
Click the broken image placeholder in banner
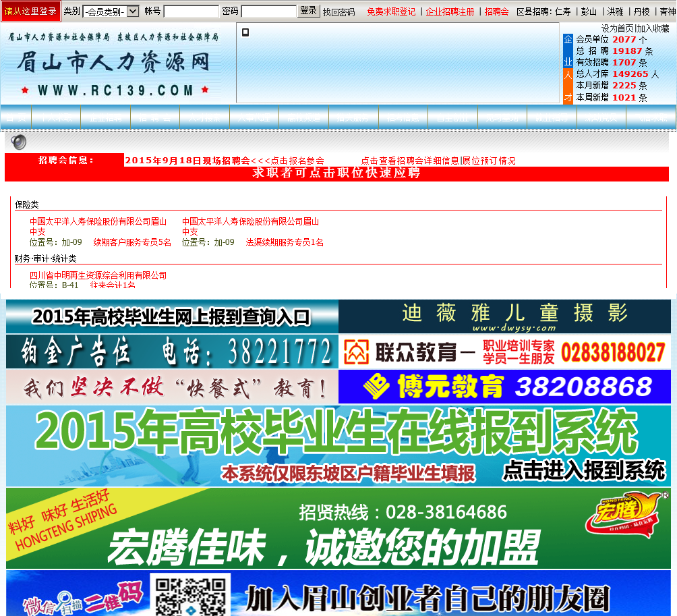pyautogui.click(x=245, y=32)
